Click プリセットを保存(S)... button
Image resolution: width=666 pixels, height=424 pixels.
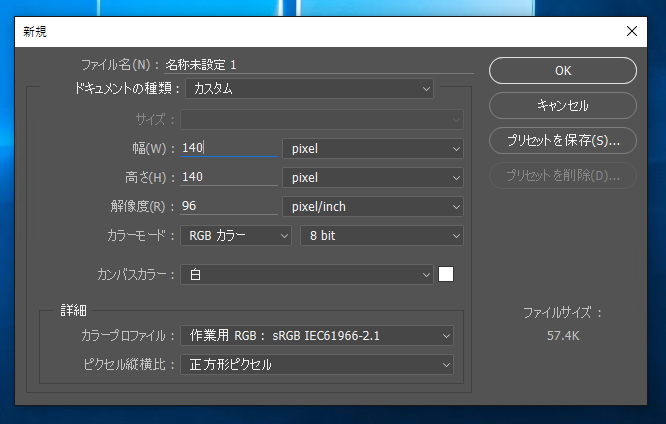point(563,140)
